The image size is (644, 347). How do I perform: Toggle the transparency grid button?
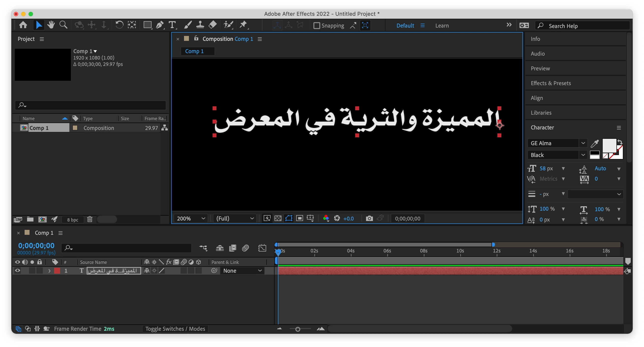[278, 218]
